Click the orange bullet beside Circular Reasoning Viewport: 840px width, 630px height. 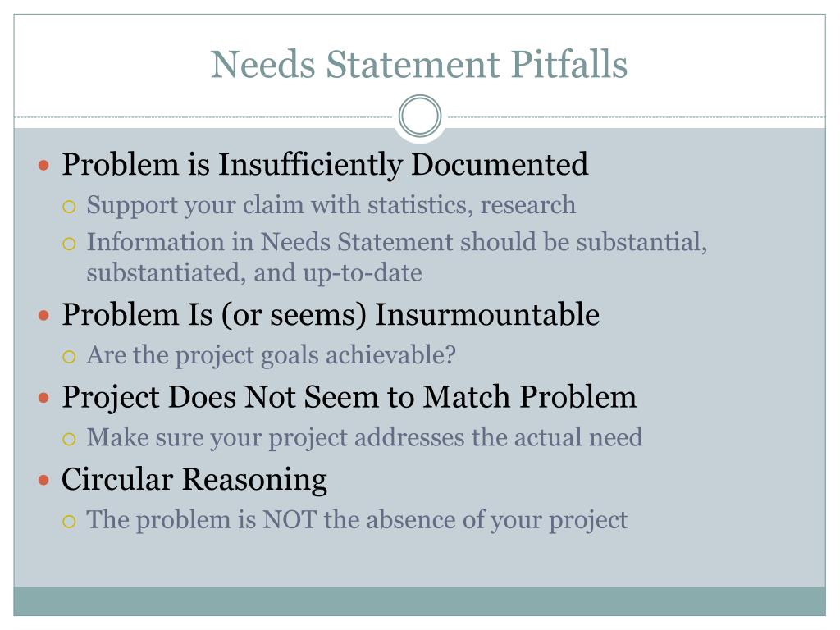point(44,479)
